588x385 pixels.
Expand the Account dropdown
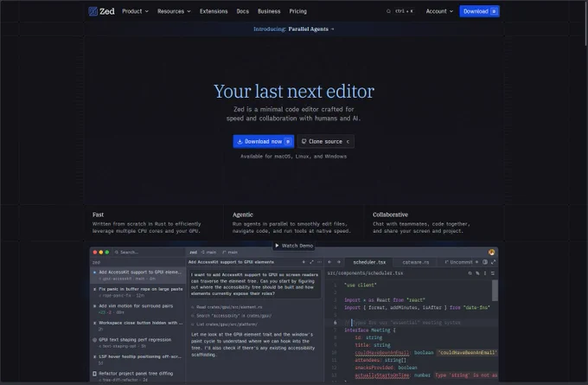point(439,11)
